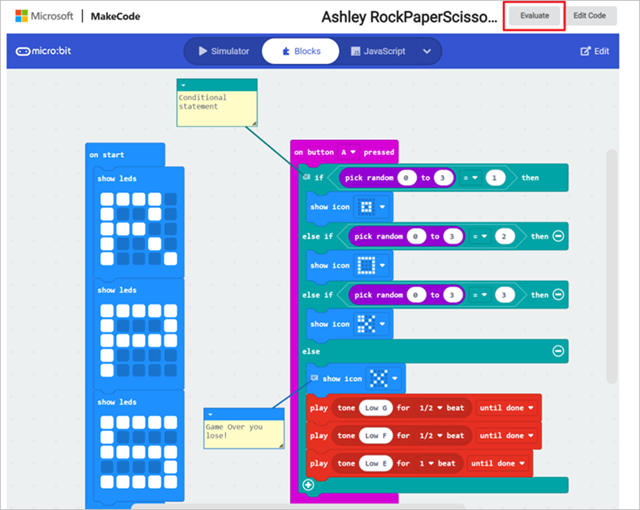Toggle top-right LED in the first show leds block
This screenshot has height=510, width=640.
pos(171,199)
